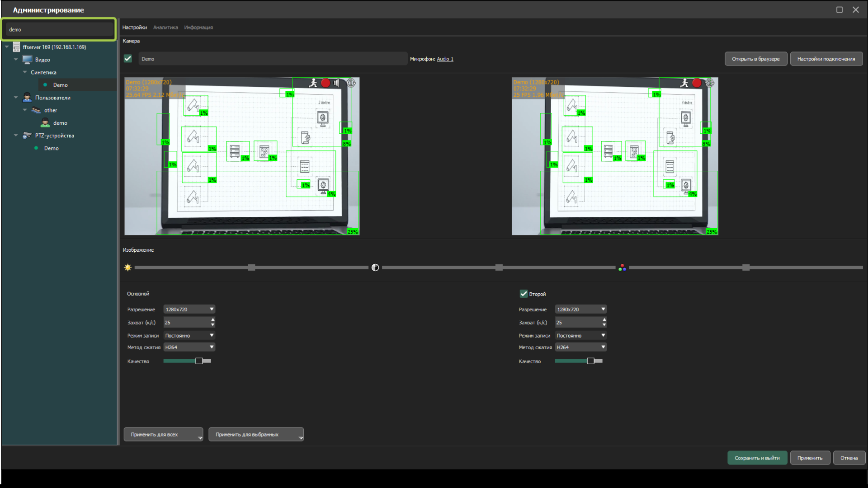The width and height of the screenshot is (868, 488).
Task: Uncheck the camera Demo enabled checkbox
Action: point(128,59)
